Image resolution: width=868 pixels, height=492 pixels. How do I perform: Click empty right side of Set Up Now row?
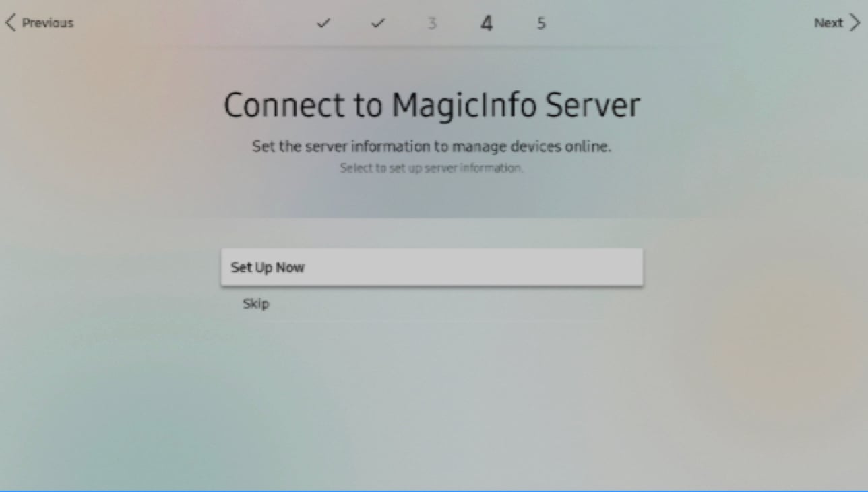click(x=505, y=267)
